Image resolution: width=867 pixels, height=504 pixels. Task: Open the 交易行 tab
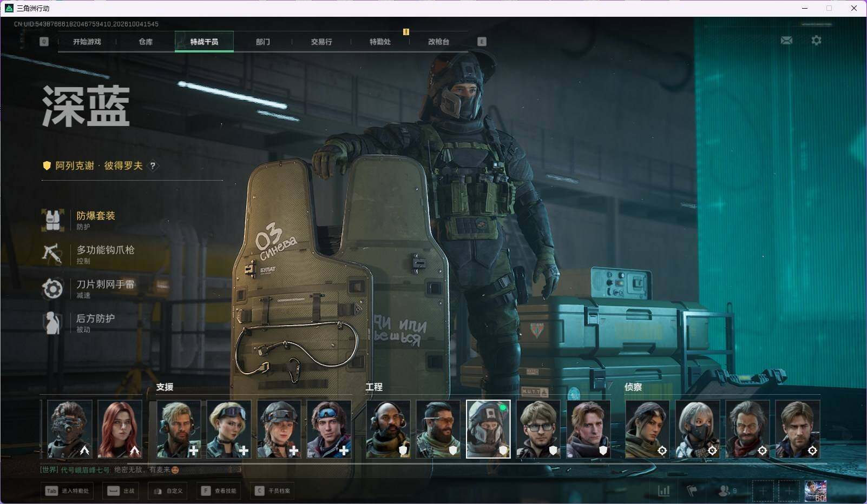(x=321, y=42)
